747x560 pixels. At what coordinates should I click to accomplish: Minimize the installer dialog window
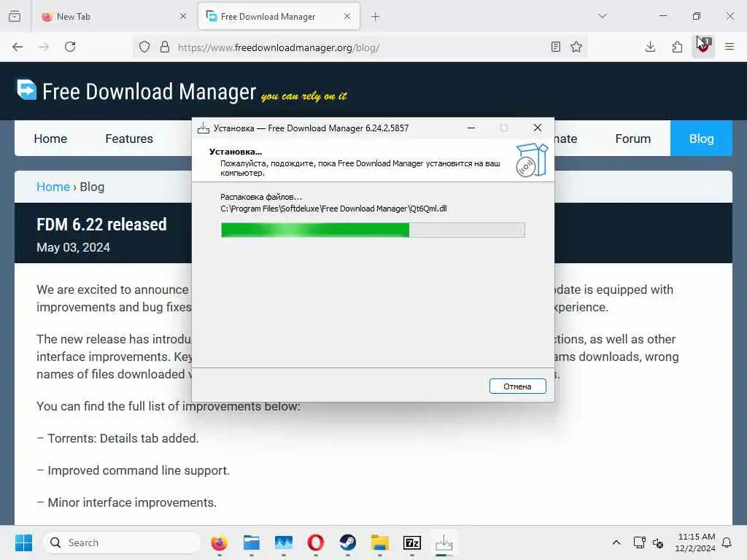point(471,128)
